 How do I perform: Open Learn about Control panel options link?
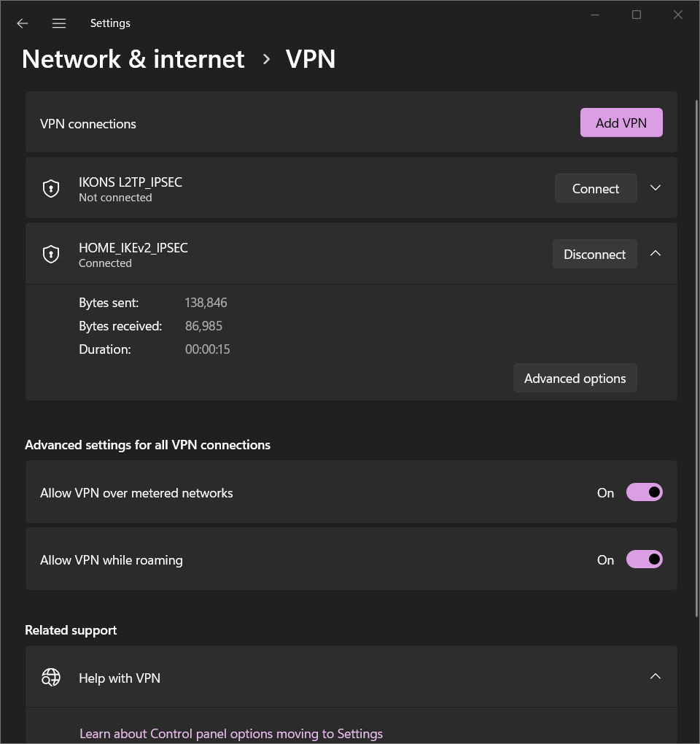(231, 733)
